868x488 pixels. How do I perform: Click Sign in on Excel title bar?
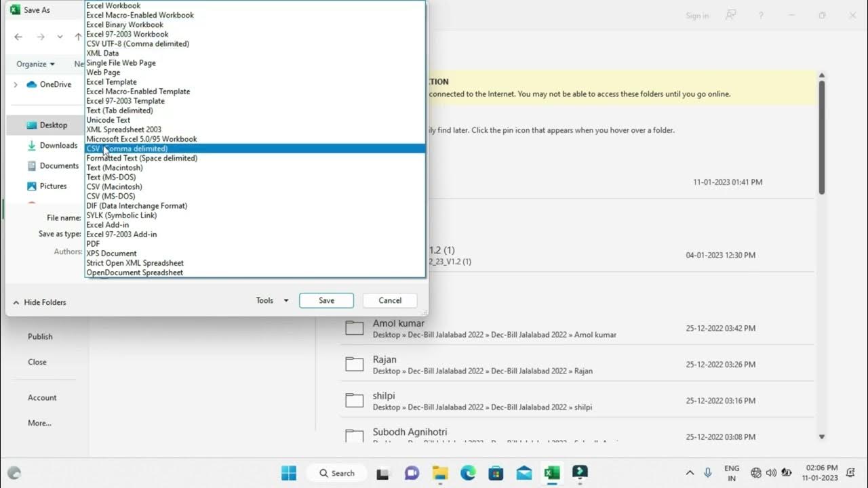[697, 16]
